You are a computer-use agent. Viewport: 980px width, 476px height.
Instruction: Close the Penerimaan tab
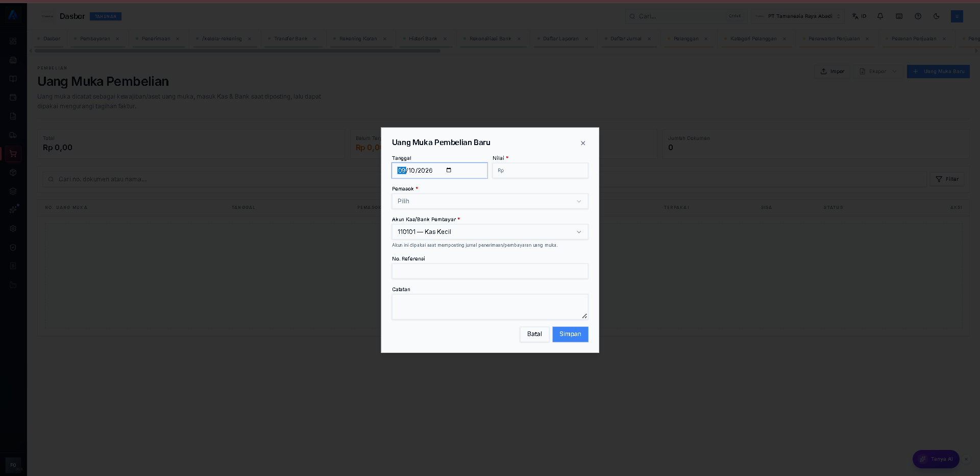coord(178,39)
